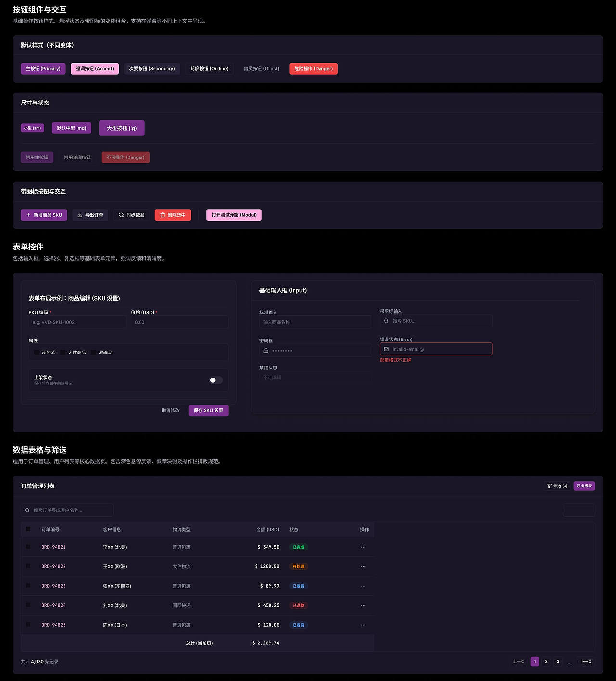Click the disabled 不可操作 (Danger) button
This screenshot has width=616, height=681.
pyautogui.click(x=126, y=157)
